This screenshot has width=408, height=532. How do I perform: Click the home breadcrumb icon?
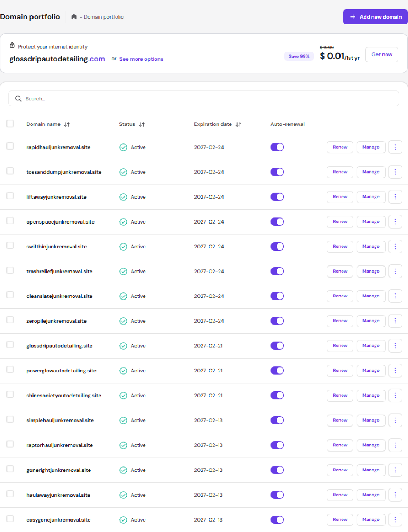[74, 17]
